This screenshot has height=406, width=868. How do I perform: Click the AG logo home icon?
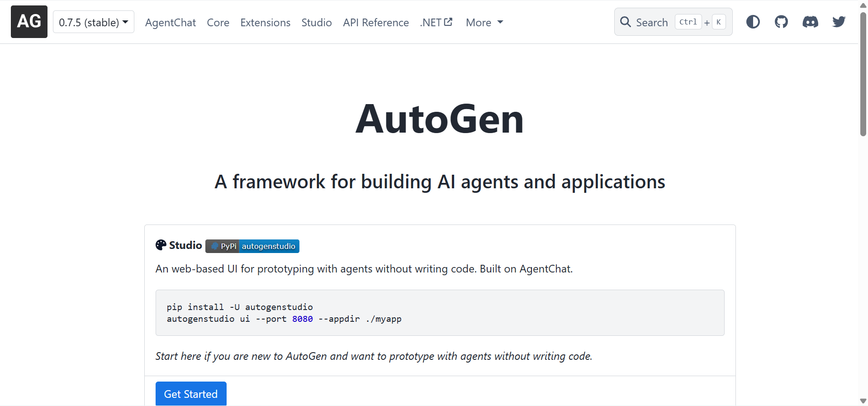click(29, 22)
